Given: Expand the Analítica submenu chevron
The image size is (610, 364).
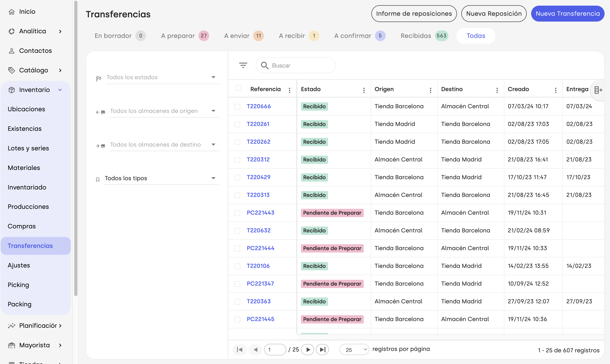Looking at the screenshot, I should coord(60,31).
